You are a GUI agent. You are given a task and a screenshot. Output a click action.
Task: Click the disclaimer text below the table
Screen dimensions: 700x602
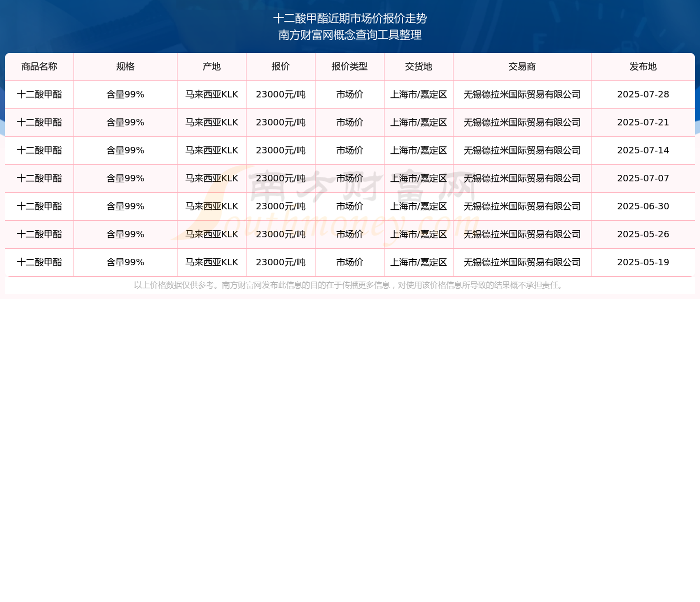(x=349, y=285)
